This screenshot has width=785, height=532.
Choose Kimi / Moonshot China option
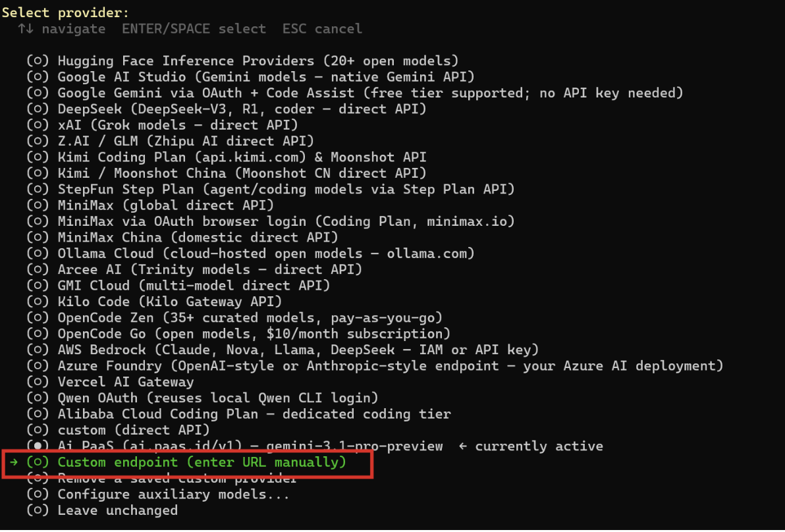227,173
